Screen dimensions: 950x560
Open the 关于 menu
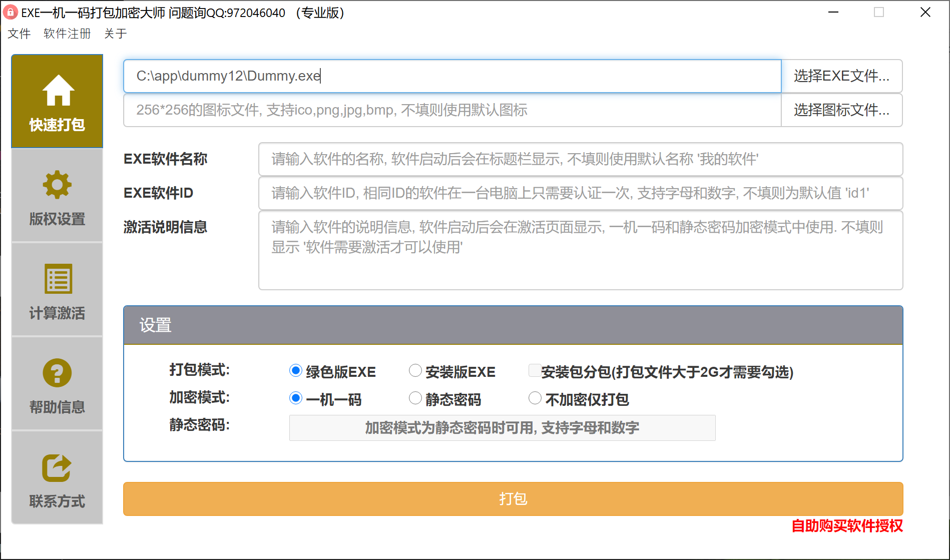pyautogui.click(x=115, y=34)
